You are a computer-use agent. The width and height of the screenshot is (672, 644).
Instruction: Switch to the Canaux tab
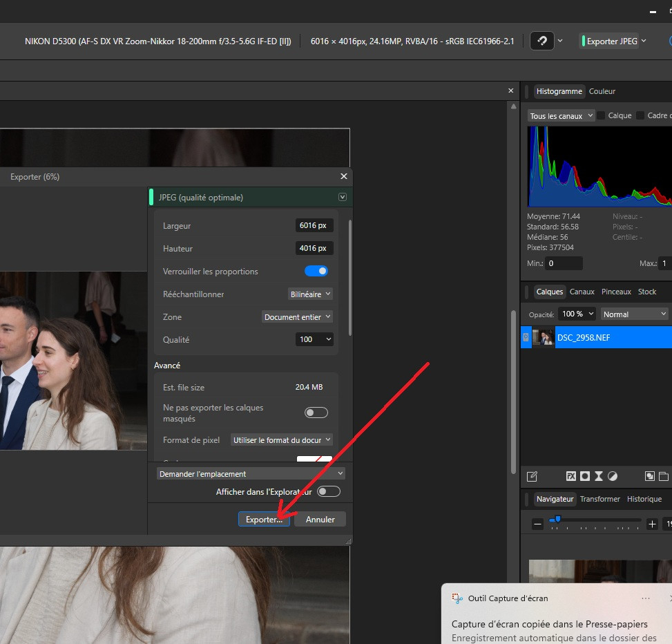coord(582,292)
